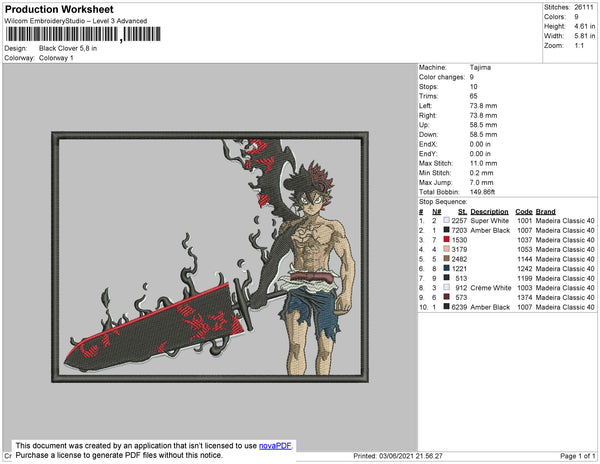This screenshot has height=464, width=600.
Task: Click the blue thread swatch in row 6
Action: pos(446,268)
